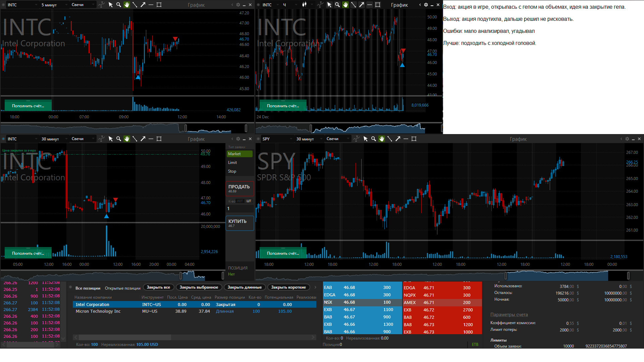Sort by Название компании column

(93, 297)
